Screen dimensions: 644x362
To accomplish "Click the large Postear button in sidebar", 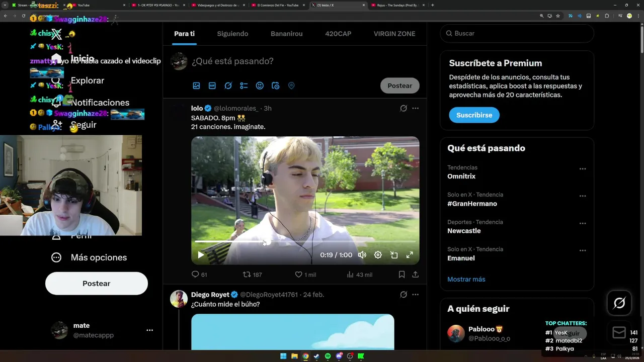I will pos(97,284).
